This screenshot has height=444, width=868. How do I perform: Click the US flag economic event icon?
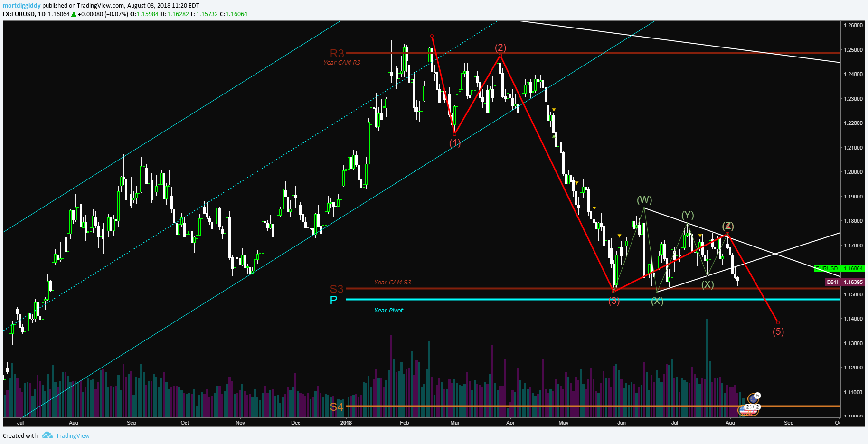(x=744, y=410)
